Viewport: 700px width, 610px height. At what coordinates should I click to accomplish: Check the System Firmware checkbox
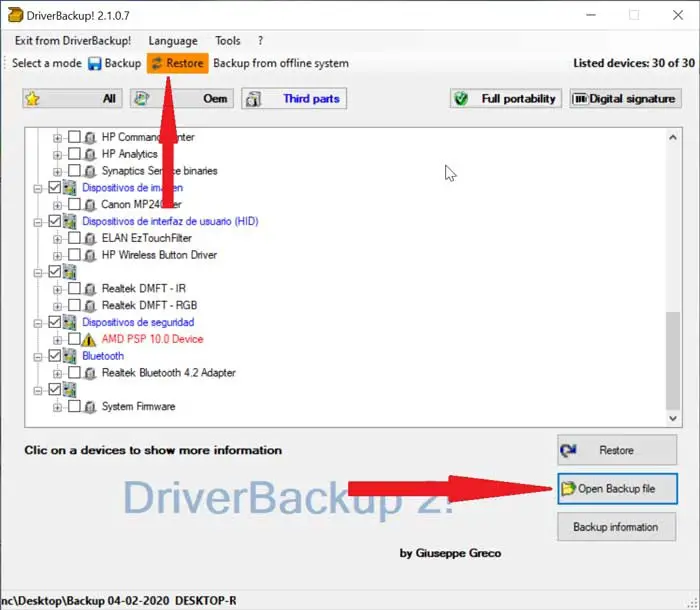pyautogui.click(x=74, y=406)
